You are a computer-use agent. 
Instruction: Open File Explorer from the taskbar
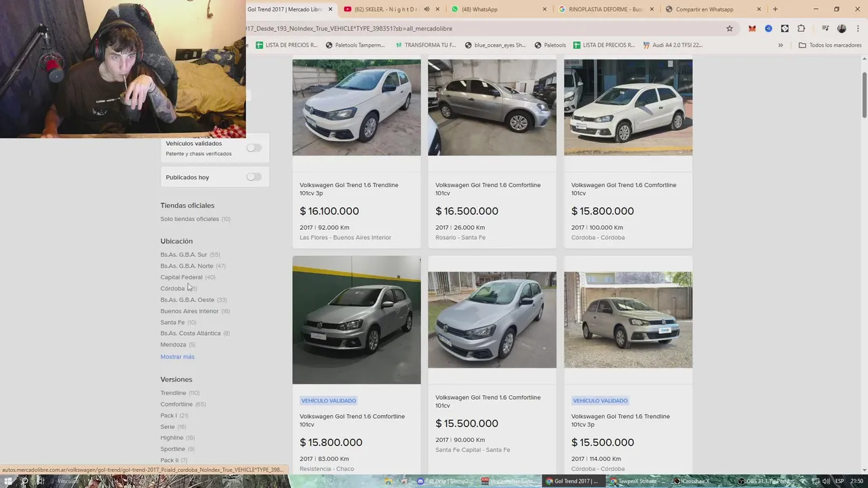tap(388, 481)
